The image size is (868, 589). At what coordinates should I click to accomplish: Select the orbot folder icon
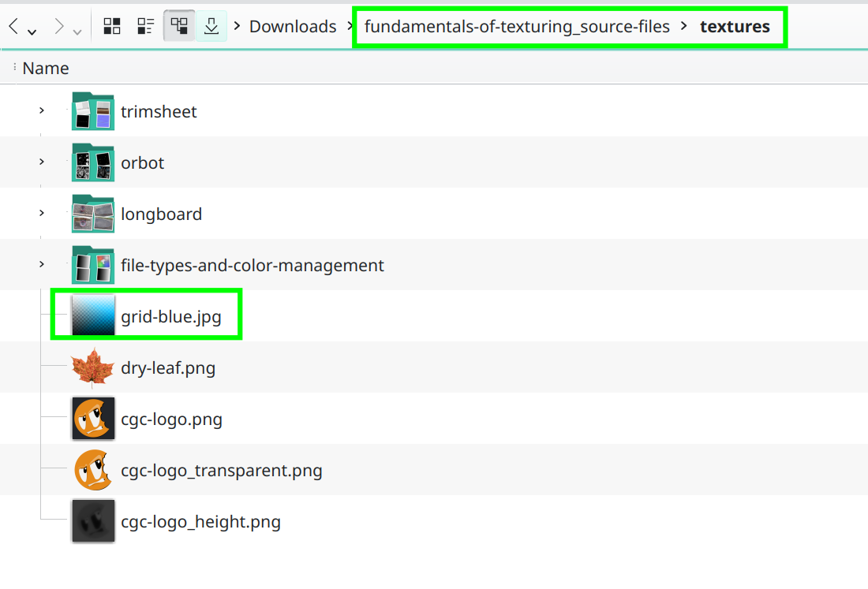(x=93, y=162)
